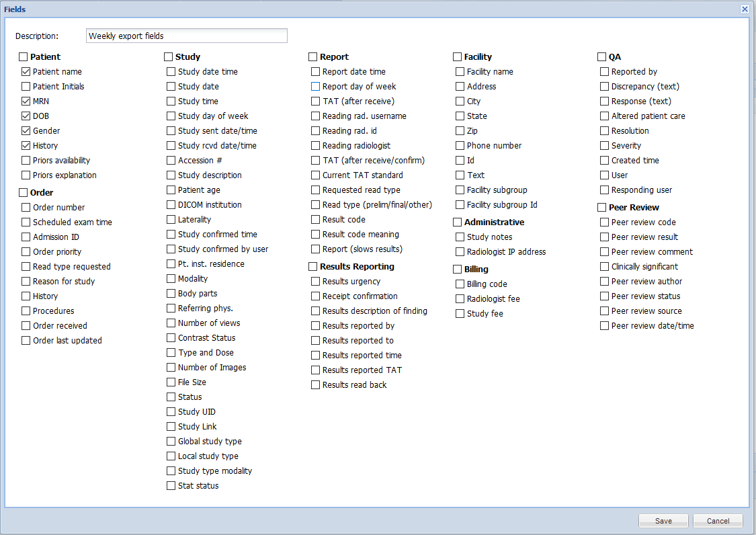Enable the Accession # field

point(171,161)
